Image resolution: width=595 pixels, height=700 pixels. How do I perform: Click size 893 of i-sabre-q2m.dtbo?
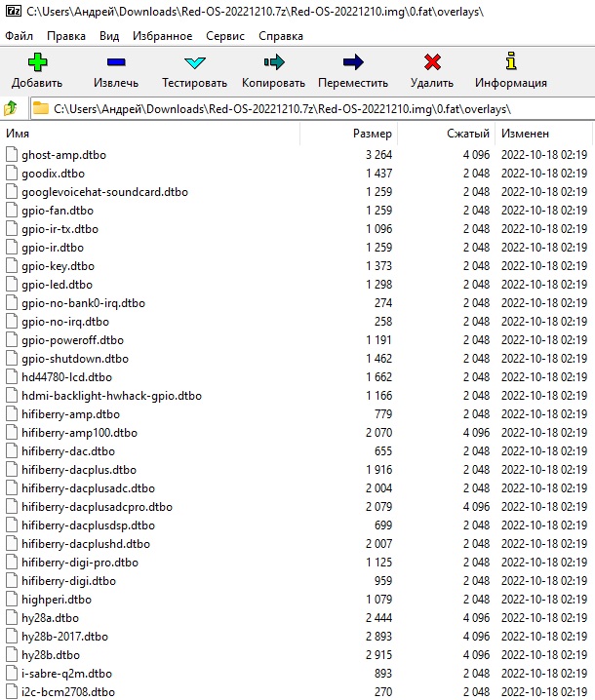(x=383, y=674)
